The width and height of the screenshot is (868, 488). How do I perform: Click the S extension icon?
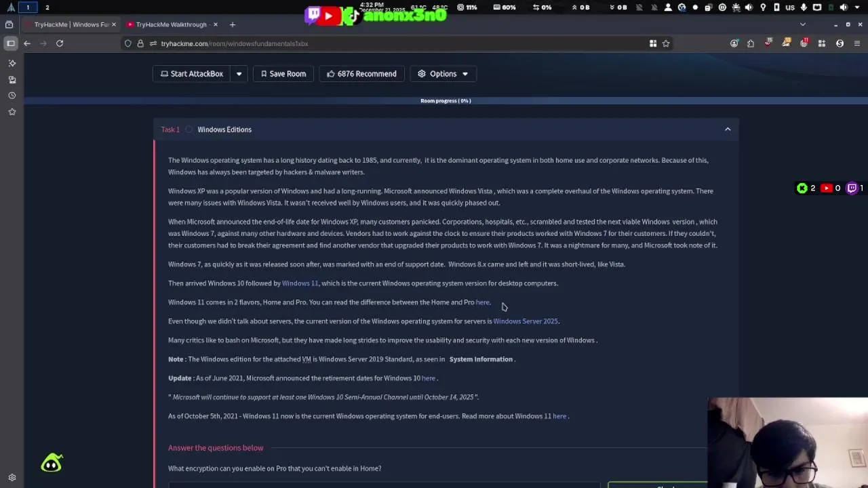pyautogui.click(x=840, y=43)
